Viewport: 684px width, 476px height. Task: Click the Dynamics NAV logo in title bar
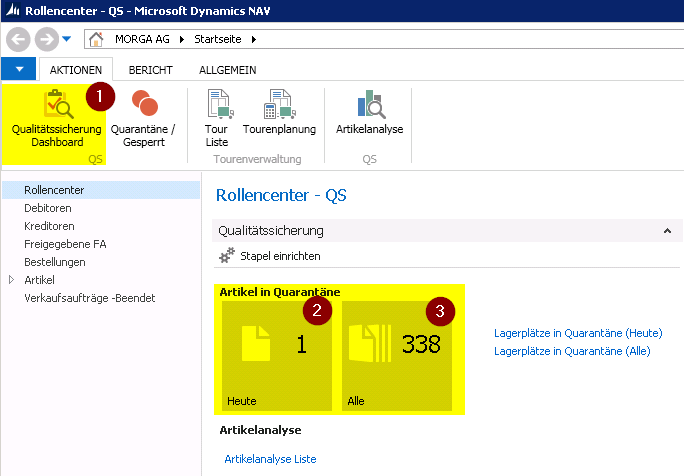click(x=13, y=10)
